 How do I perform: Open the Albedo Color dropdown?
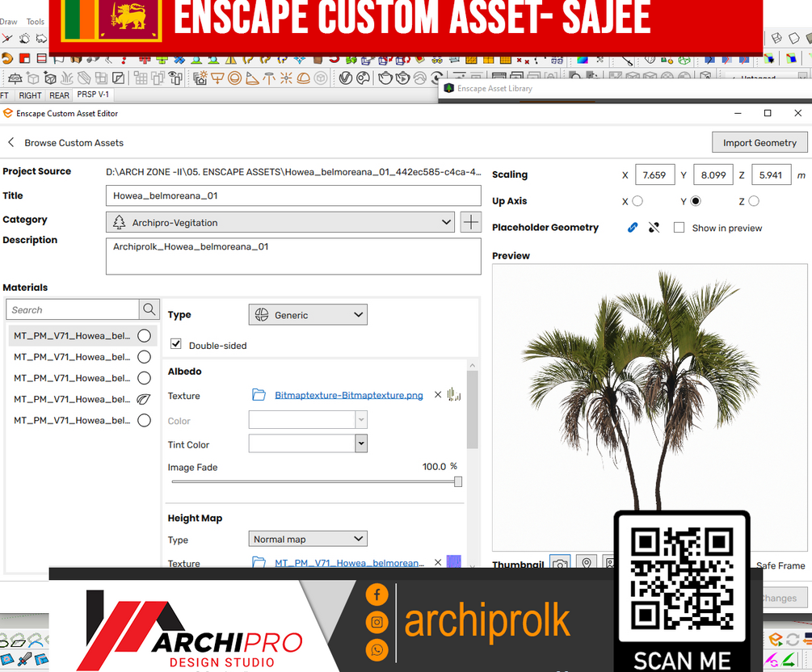tap(361, 420)
